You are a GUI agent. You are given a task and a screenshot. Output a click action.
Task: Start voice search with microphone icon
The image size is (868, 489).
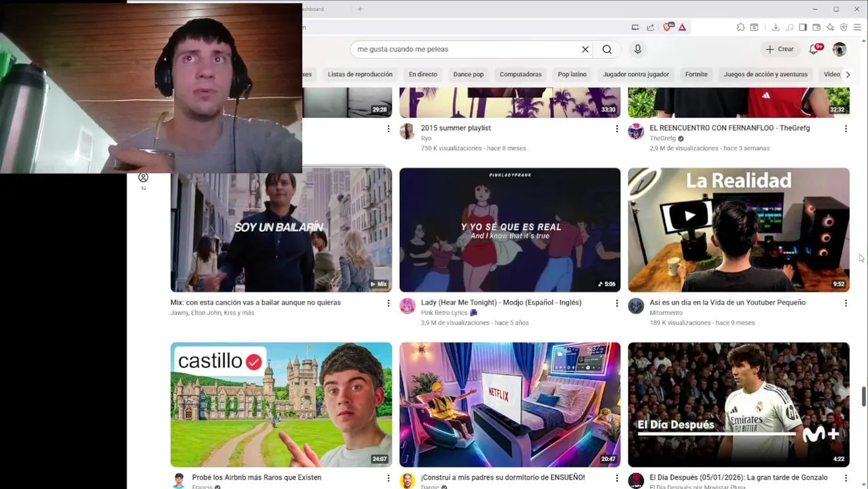point(638,49)
